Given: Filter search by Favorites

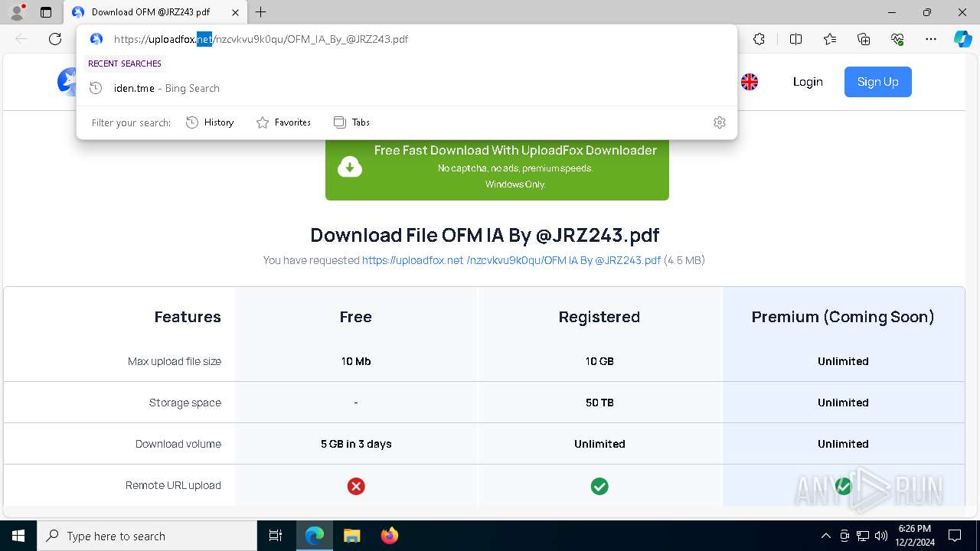Looking at the screenshot, I should click(x=283, y=122).
